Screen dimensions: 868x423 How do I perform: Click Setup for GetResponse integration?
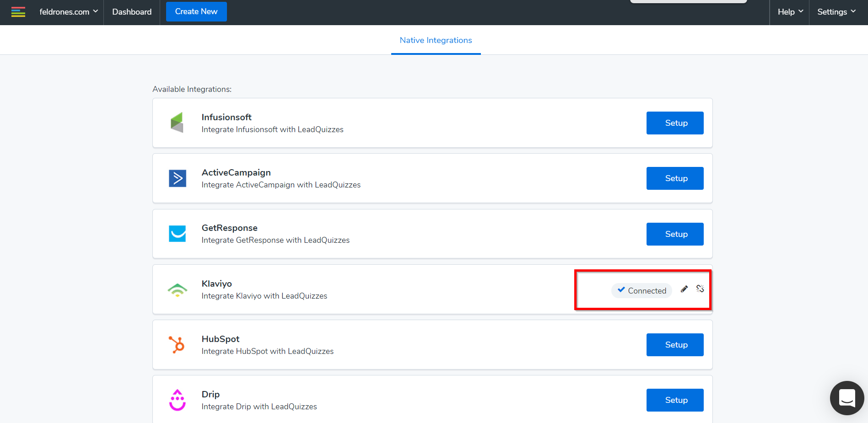(675, 234)
